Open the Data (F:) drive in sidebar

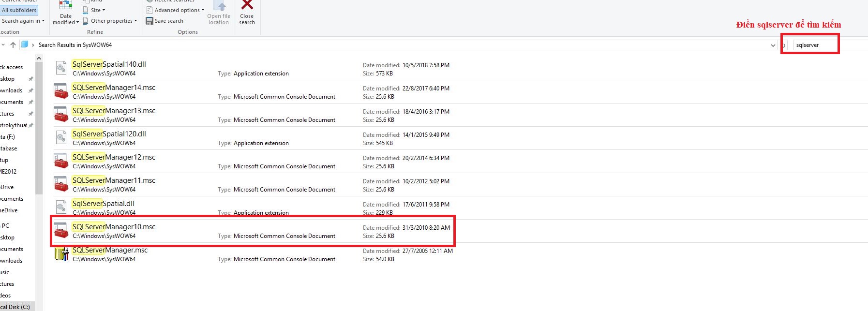tap(7, 137)
